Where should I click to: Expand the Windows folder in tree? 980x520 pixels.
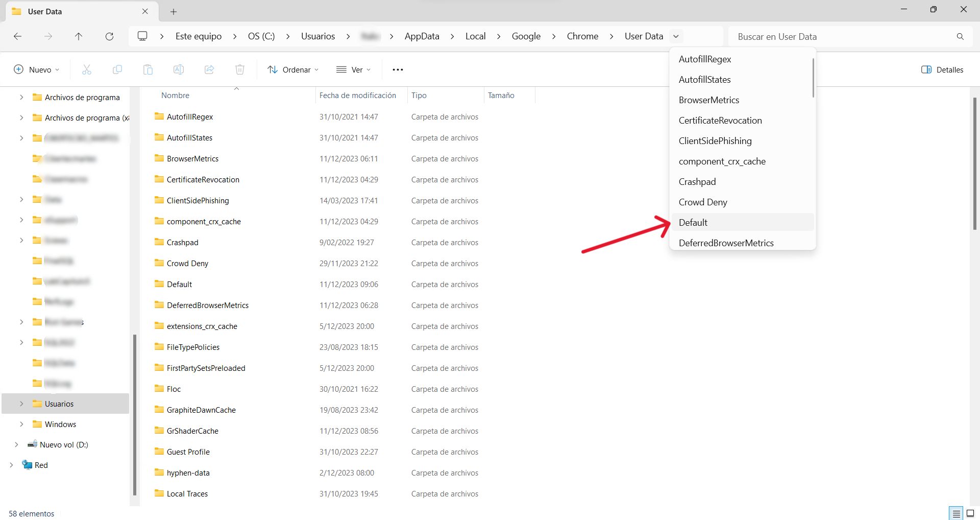pyautogui.click(x=21, y=424)
